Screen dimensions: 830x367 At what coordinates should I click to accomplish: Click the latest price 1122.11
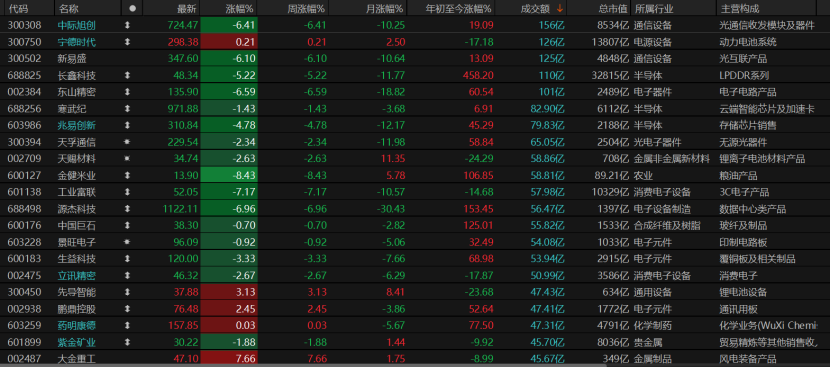[x=181, y=209]
